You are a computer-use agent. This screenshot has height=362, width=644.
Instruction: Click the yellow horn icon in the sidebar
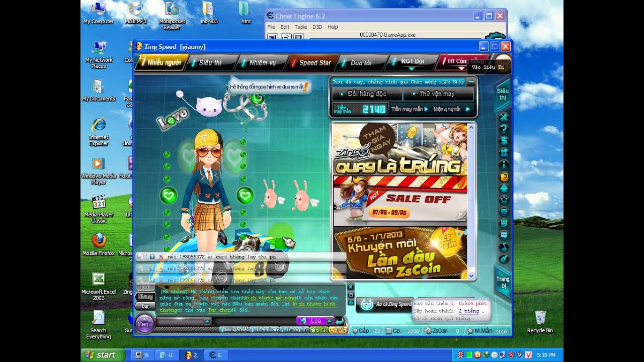tap(504, 176)
